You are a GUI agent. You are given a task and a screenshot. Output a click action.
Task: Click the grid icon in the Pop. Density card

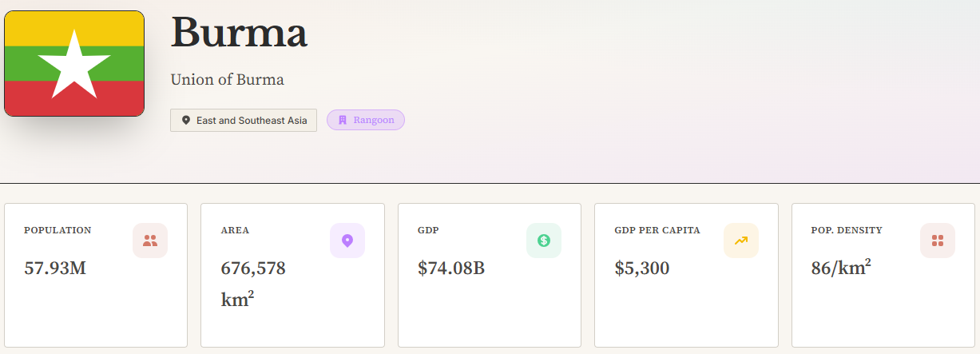point(938,241)
